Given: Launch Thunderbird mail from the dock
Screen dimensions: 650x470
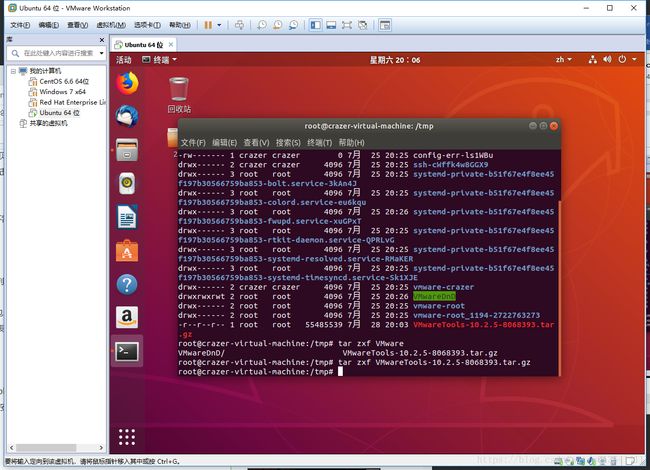Looking at the screenshot, I should pos(127,116).
